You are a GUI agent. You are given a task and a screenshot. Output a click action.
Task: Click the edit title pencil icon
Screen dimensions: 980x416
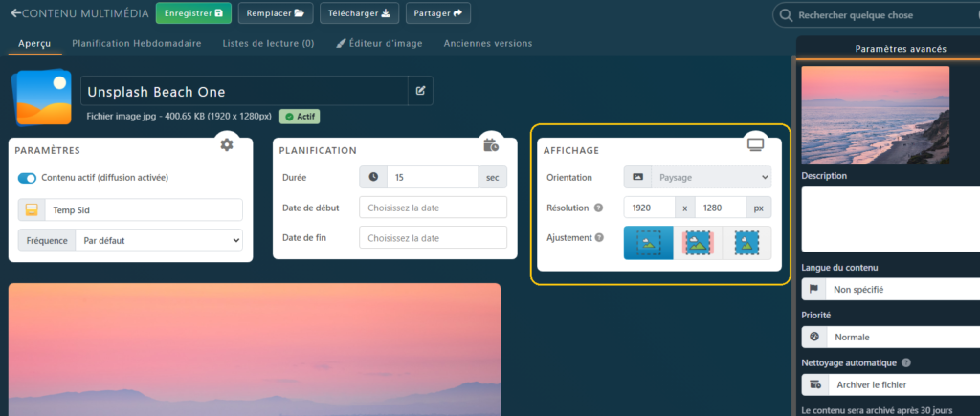click(x=419, y=91)
